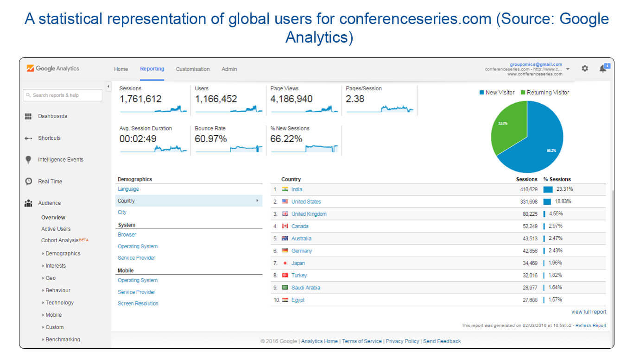This screenshot has width=633, height=364.
Task: Click the view full report link
Action: click(589, 312)
